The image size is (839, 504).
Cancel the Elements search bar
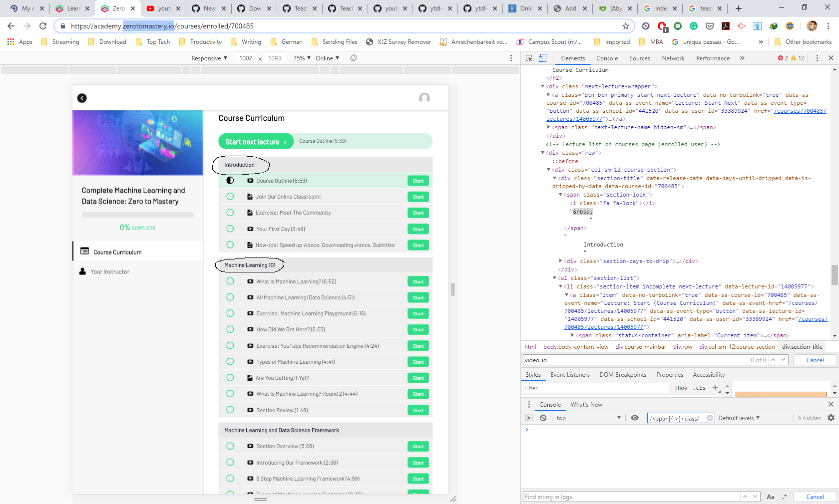pos(815,360)
